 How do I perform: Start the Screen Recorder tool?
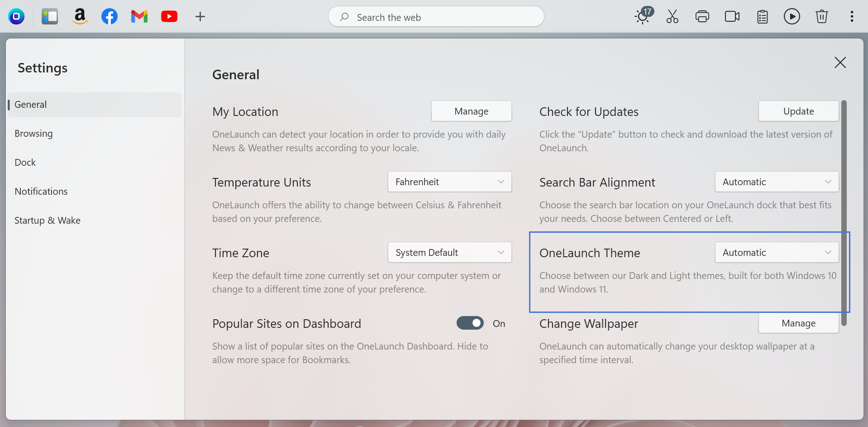coord(732,16)
